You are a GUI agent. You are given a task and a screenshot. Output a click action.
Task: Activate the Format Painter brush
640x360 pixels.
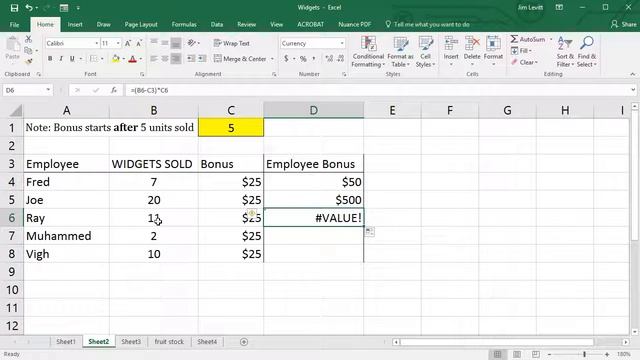28,62
